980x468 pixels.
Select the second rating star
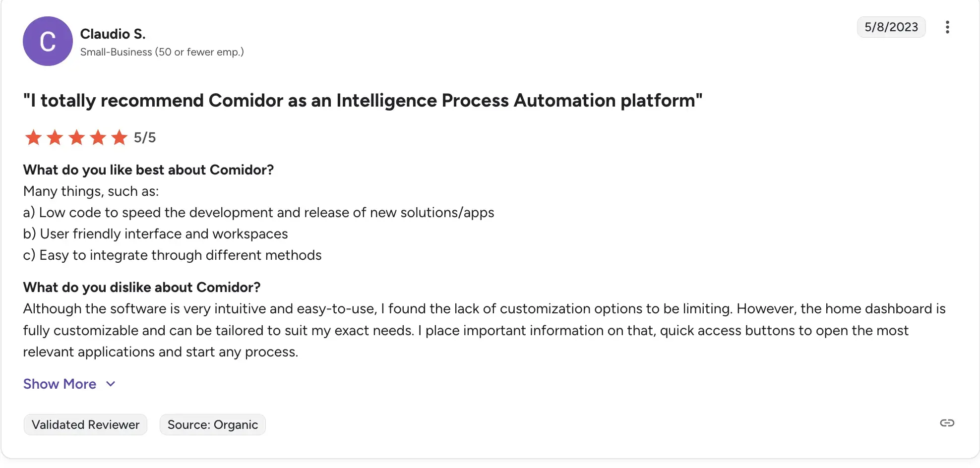coord(55,137)
